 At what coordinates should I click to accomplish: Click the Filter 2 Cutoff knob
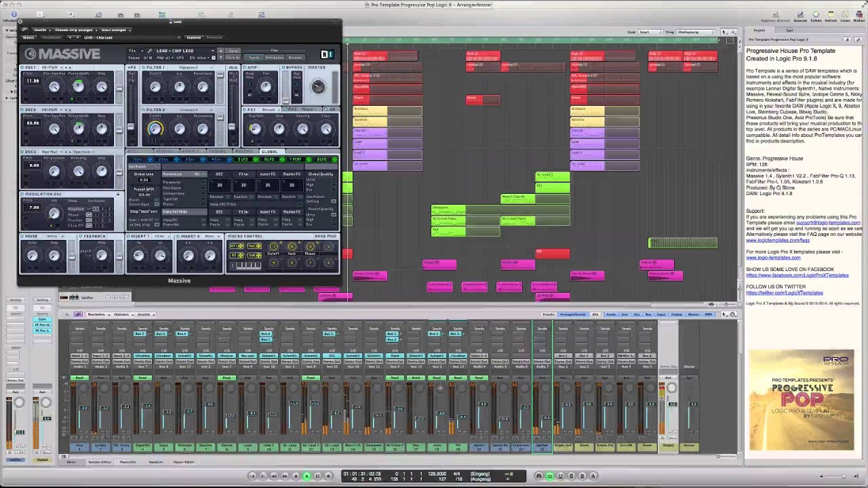coord(155,129)
